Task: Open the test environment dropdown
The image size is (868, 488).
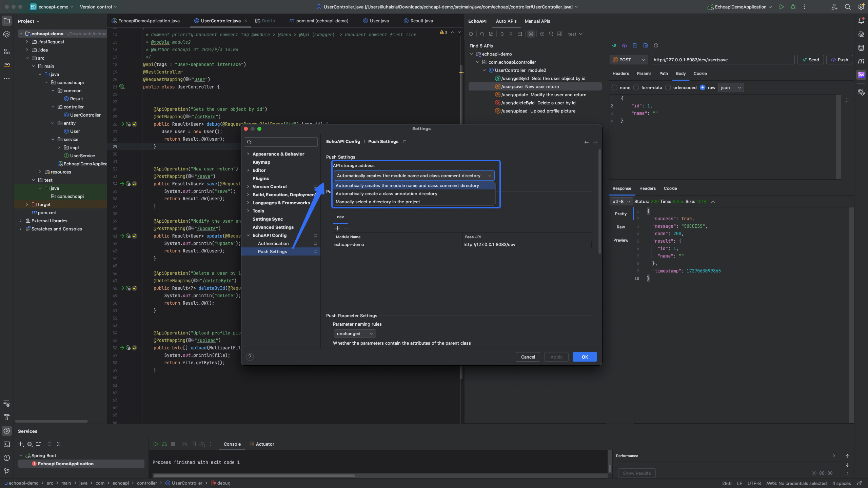Action: [575, 34]
